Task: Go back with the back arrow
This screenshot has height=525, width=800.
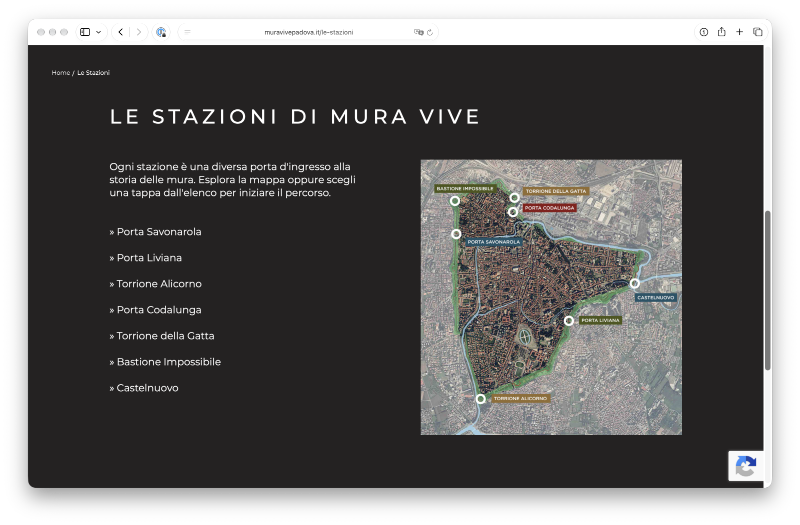Action: point(121,32)
